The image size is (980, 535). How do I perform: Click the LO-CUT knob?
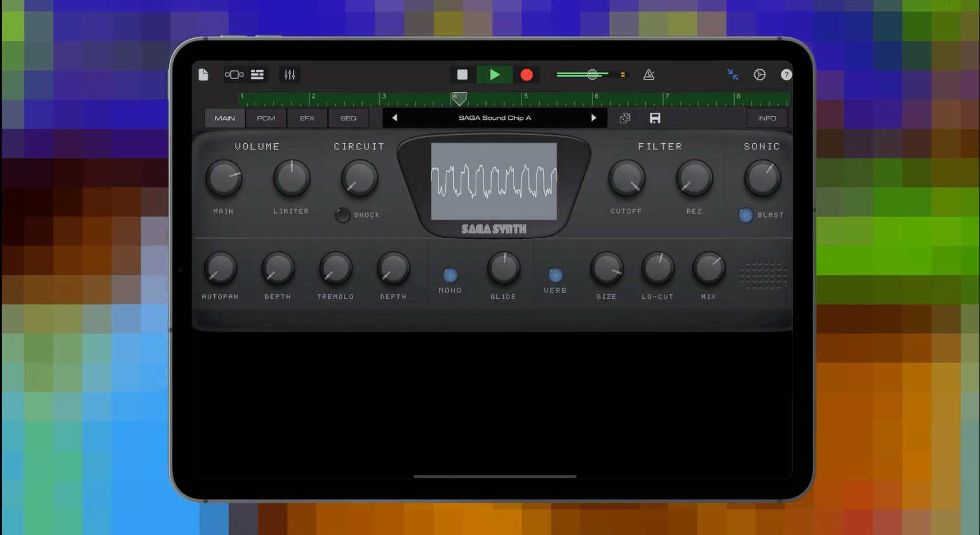click(x=658, y=268)
